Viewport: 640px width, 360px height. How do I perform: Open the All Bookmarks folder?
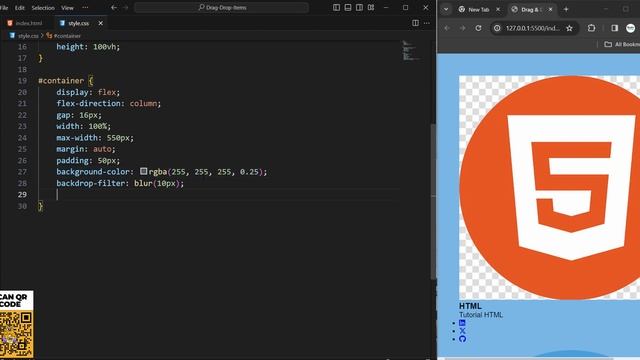point(622,44)
